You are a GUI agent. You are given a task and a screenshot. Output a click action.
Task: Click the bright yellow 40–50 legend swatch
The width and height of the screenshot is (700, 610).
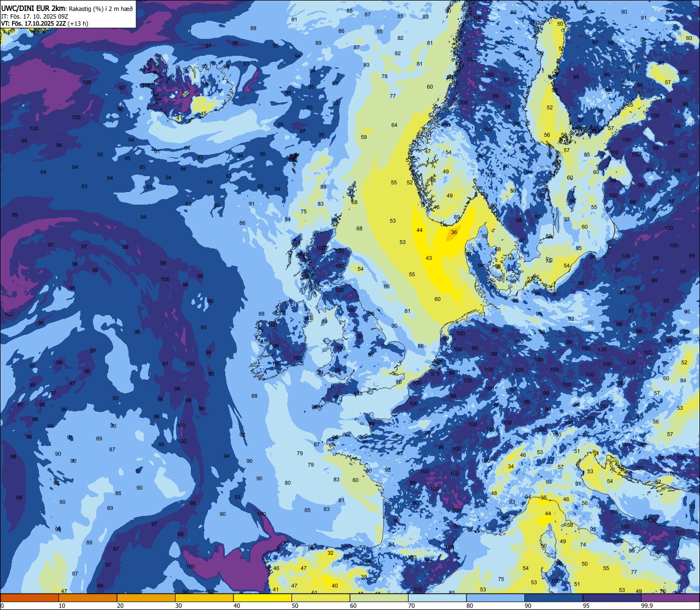pos(262,598)
